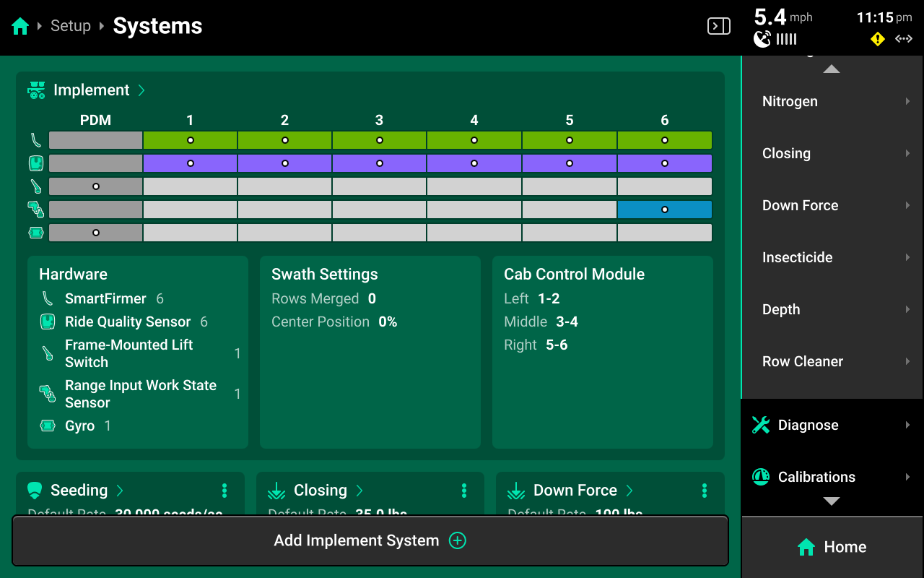Image resolution: width=924 pixels, height=578 pixels.
Task: Select the Right 5-6 assignment
Action: [536, 345]
